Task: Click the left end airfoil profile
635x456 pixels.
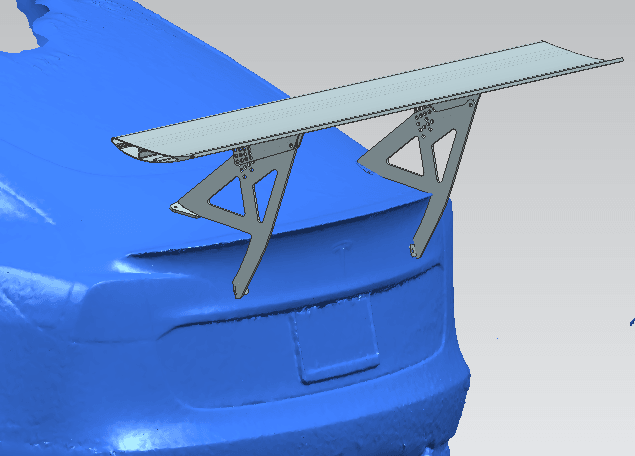Action: (x=134, y=149)
